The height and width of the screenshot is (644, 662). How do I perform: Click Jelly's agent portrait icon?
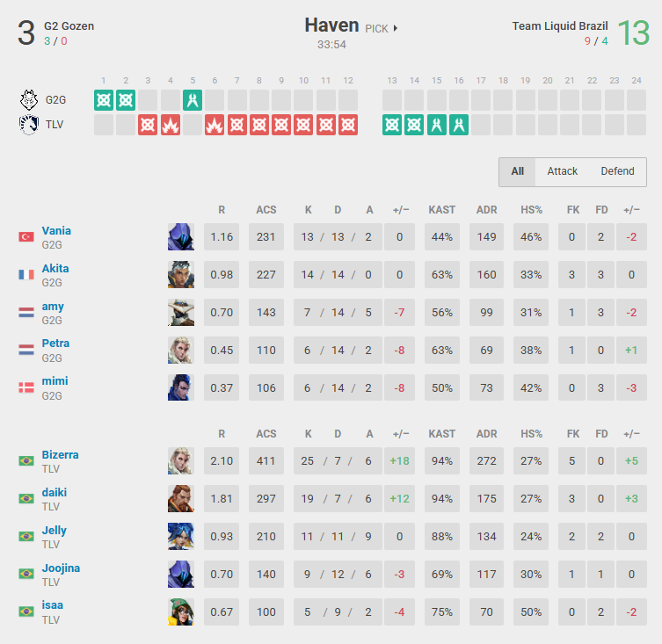(181, 537)
